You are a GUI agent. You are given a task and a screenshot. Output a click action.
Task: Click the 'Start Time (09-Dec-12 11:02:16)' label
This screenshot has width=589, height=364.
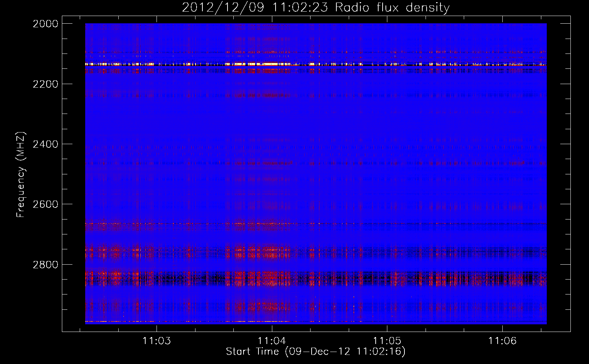pyautogui.click(x=316, y=352)
